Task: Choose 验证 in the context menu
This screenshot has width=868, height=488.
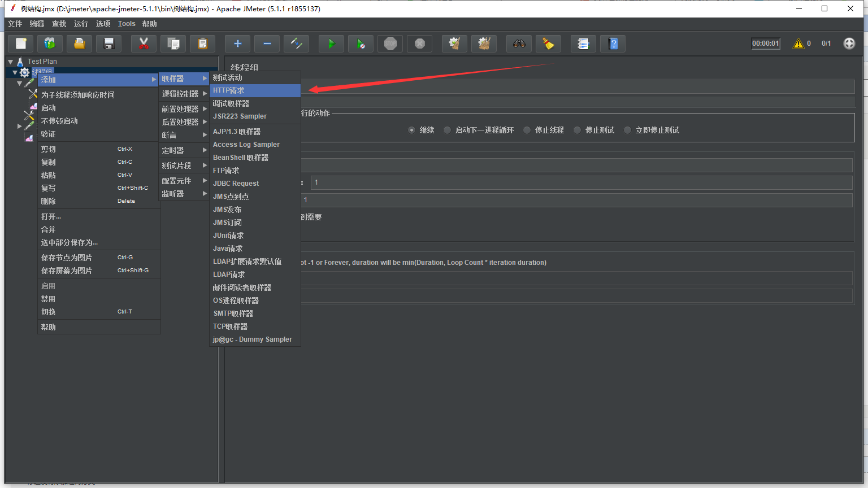Action: pos(99,134)
